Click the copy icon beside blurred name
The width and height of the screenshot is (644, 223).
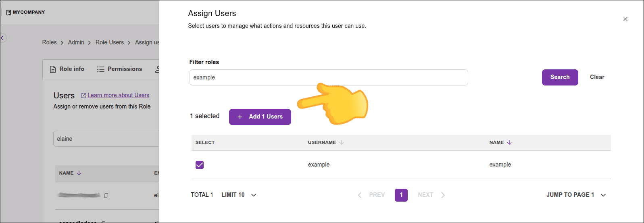pos(106,196)
